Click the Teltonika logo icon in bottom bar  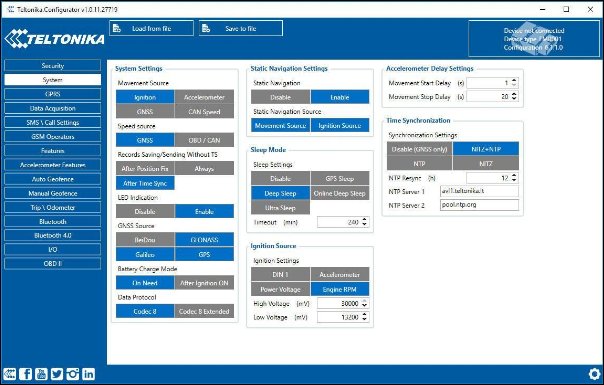click(x=10, y=374)
